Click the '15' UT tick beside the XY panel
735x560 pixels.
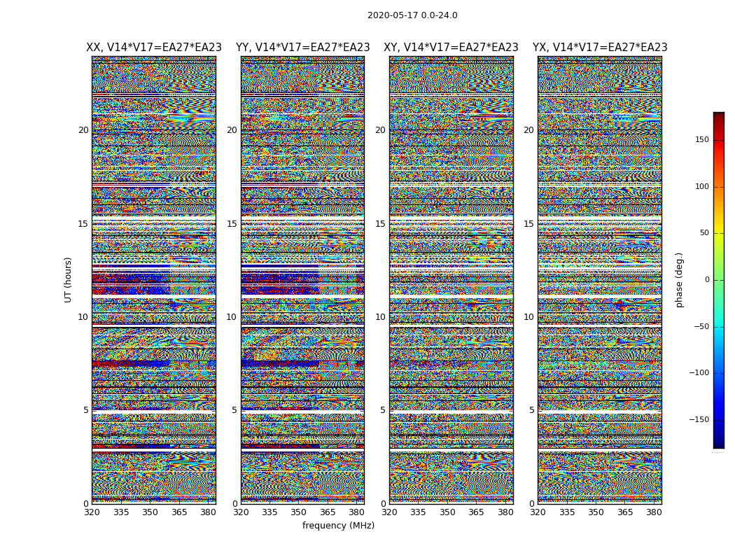coord(381,223)
